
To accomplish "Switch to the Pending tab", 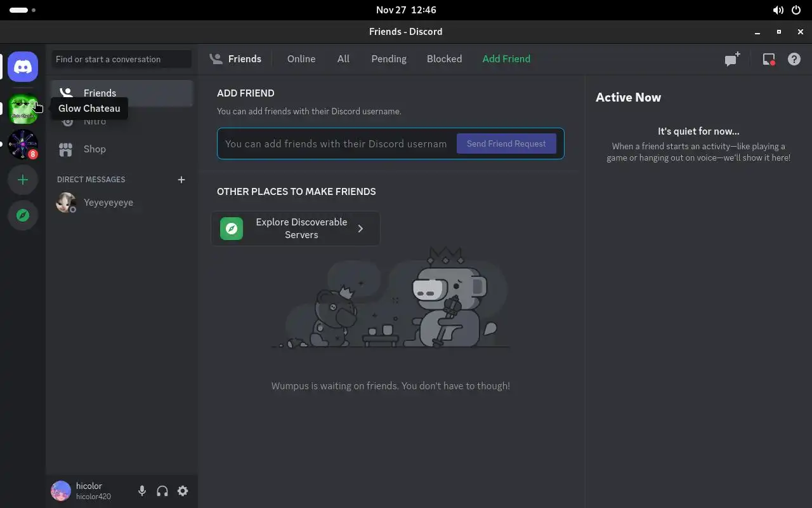I will coord(389,59).
